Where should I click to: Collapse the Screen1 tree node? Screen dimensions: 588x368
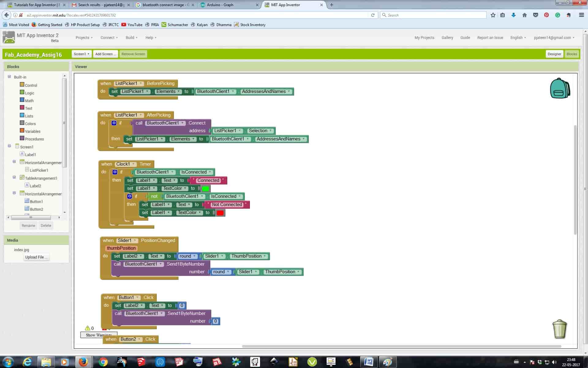tap(9, 146)
